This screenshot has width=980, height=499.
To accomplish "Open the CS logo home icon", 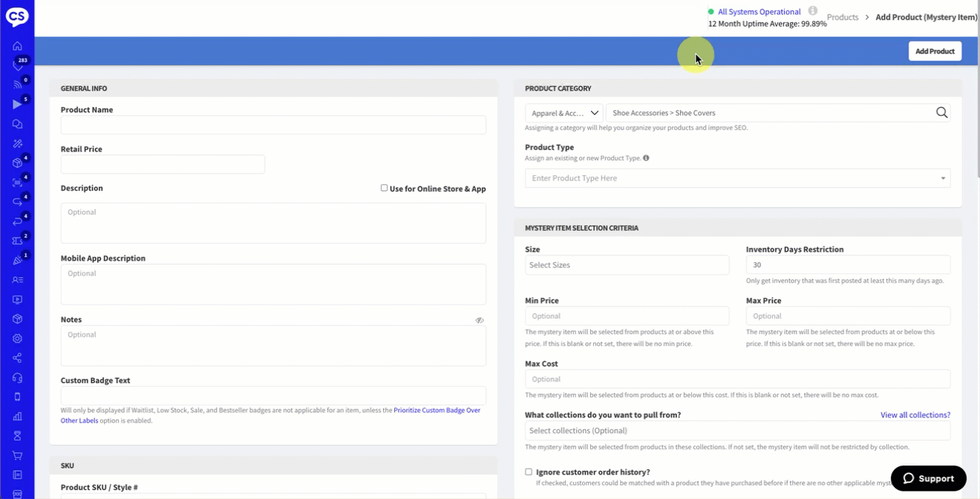I will [x=17, y=16].
